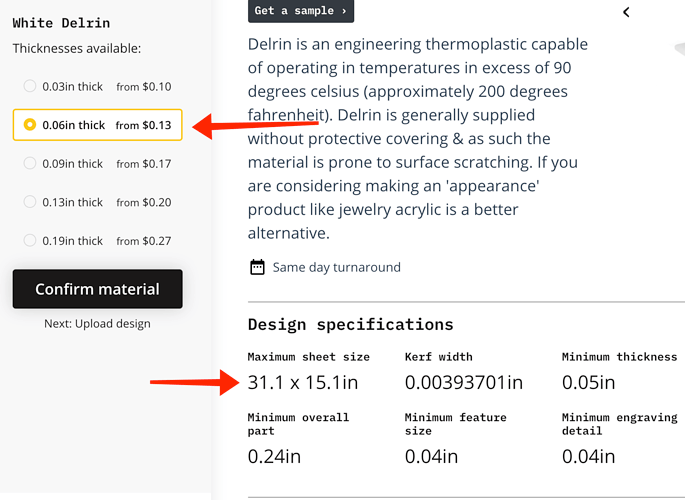Click the Minimum overall part value 0.24in
Viewport: 685px width, 500px height.
(274, 456)
